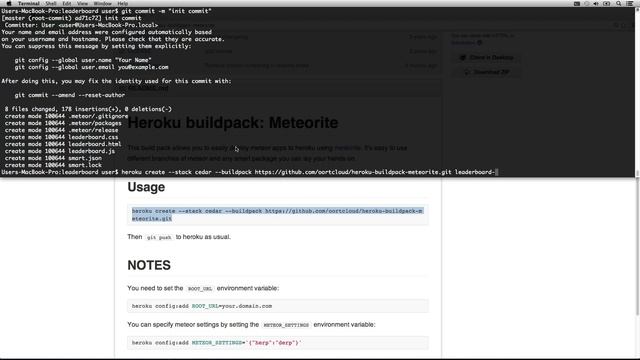Screen dimensions: 640x360
Task: Click the highlighted heroku create code block under Usage
Action: (278, 215)
